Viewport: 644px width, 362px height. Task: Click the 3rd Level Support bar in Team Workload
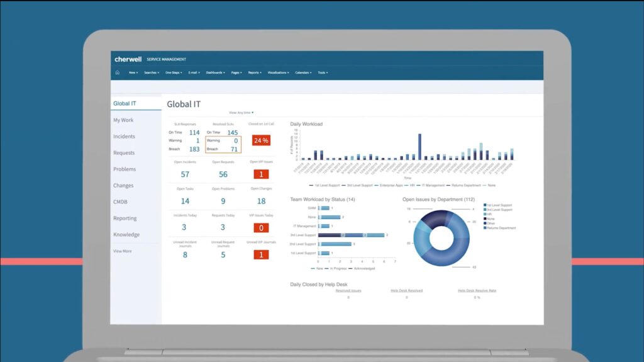[351, 235]
